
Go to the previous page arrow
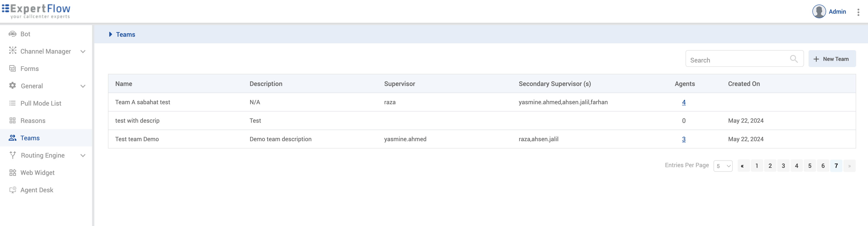[742, 166]
